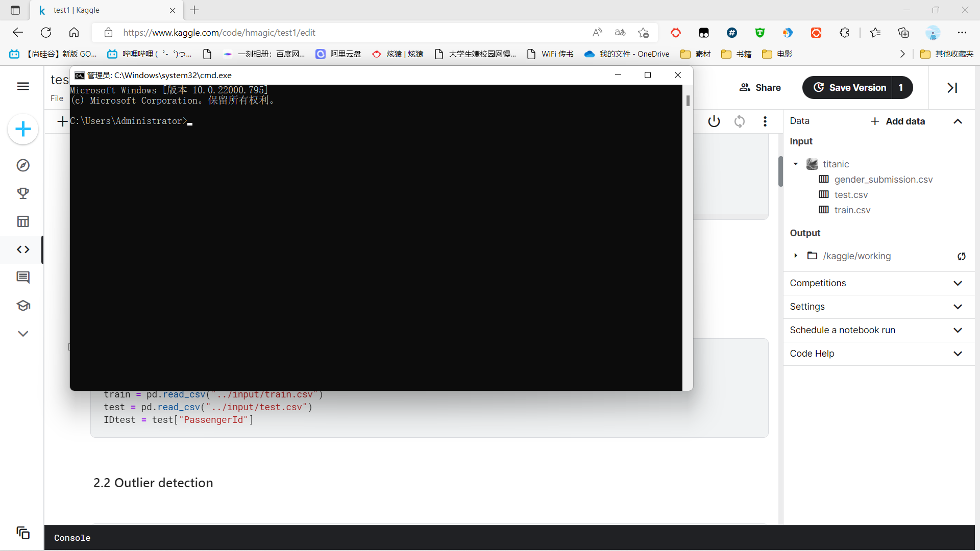
Task: Click the Share button
Action: (x=760, y=88)
